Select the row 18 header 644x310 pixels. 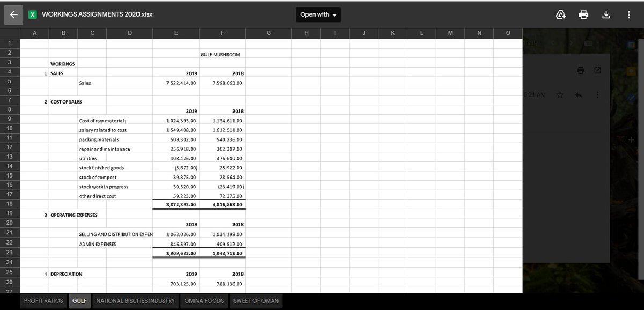(x=10, y=204)
